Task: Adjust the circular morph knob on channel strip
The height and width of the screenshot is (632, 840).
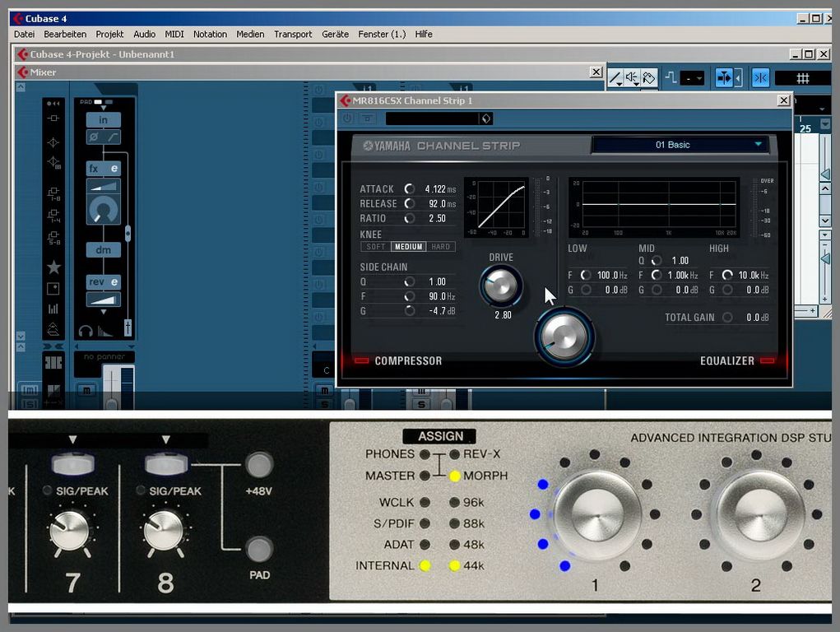Action: coord(103,210)
